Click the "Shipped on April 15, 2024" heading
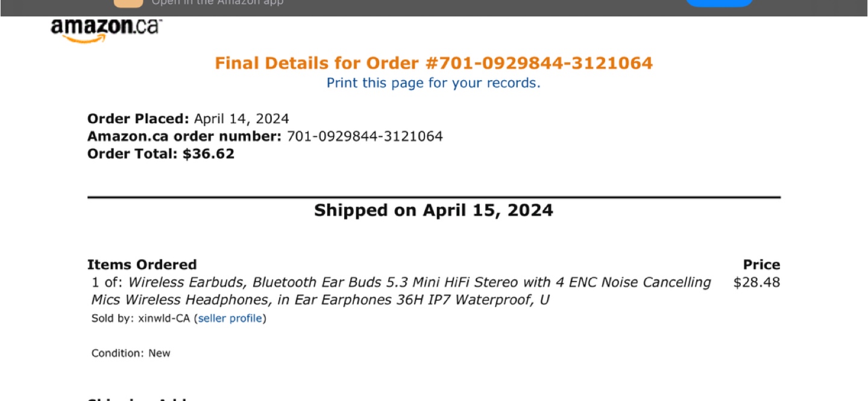The height and width of the screenshot is (401, 868). pos(433,210)
